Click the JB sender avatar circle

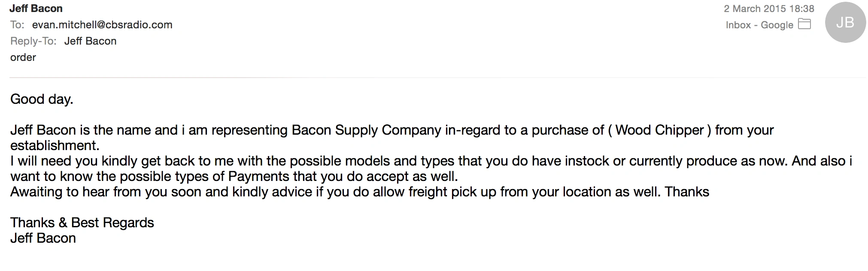(845, 23)
